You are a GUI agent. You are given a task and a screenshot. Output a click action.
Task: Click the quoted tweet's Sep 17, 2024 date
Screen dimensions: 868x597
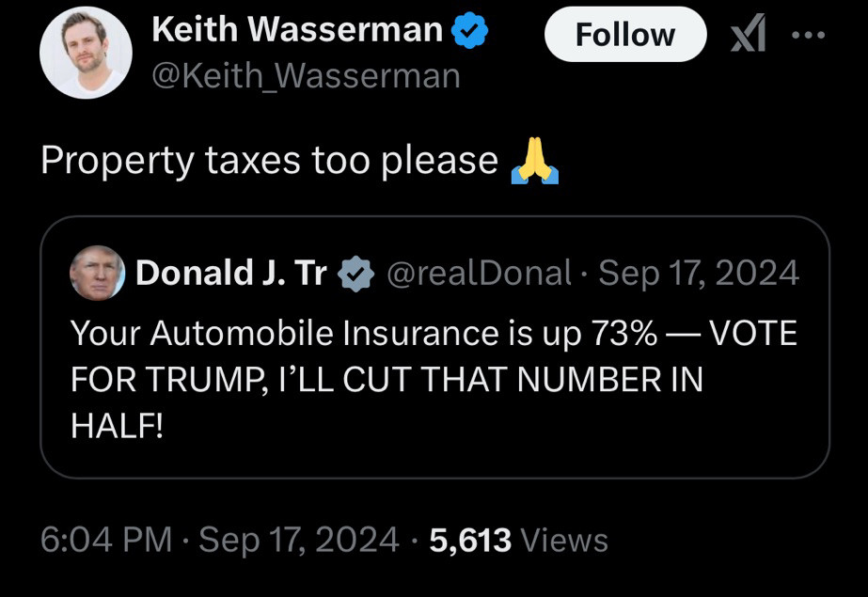pyautogui.click(x=698, y=274)
